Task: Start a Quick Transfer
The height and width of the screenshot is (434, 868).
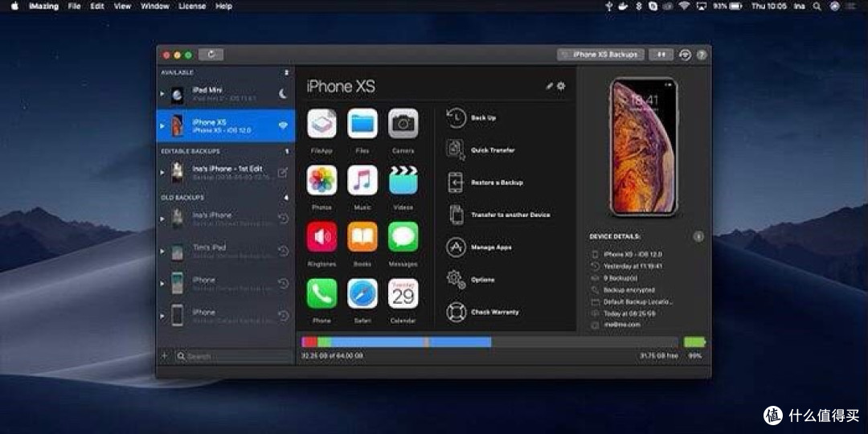Action: (x=481, y=150)
